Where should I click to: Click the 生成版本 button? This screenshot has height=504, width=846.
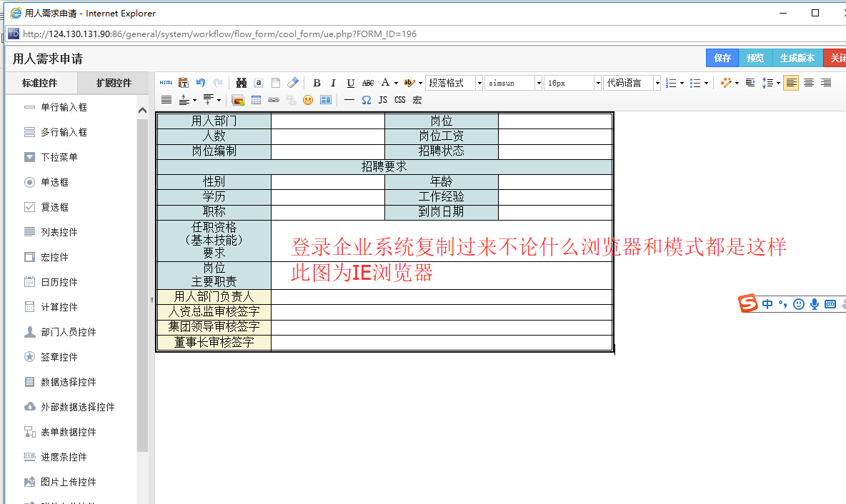pyautogui.click(x=797, y=58)
